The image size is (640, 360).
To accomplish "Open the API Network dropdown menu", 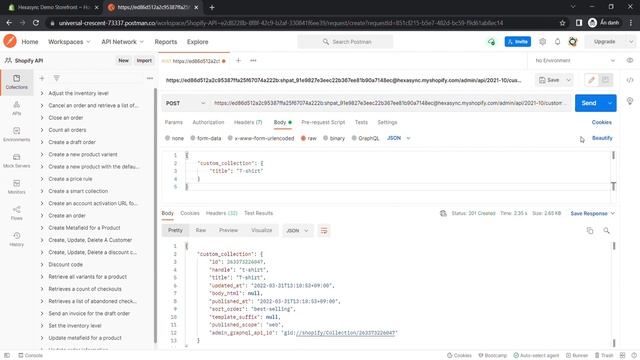I will click(122, 42).
